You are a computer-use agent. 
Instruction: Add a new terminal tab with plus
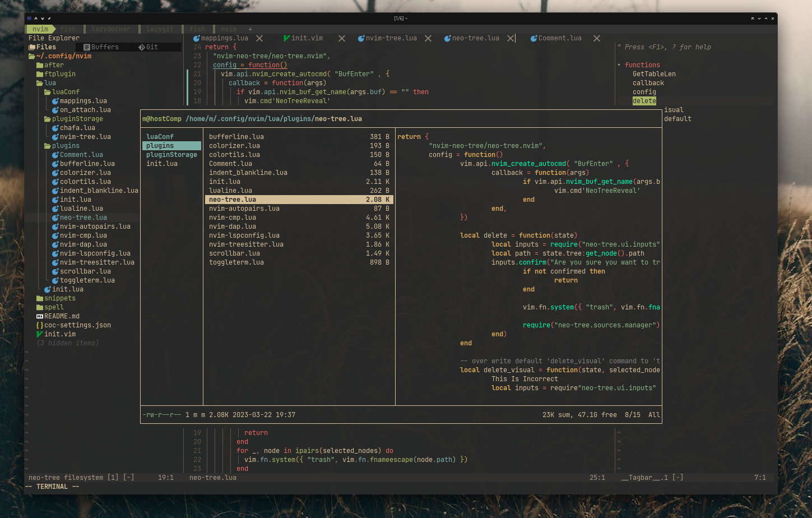[x=250, y=29]
